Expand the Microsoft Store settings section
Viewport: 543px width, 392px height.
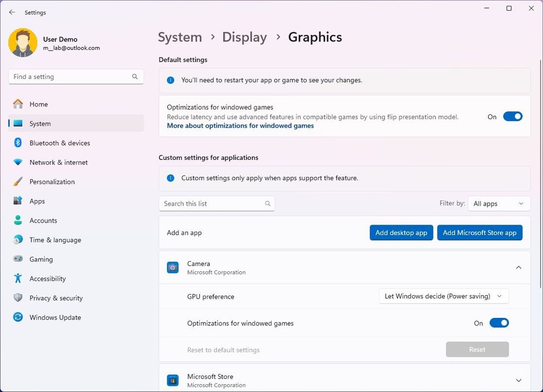pyautogui.click(x=519, y=380)
